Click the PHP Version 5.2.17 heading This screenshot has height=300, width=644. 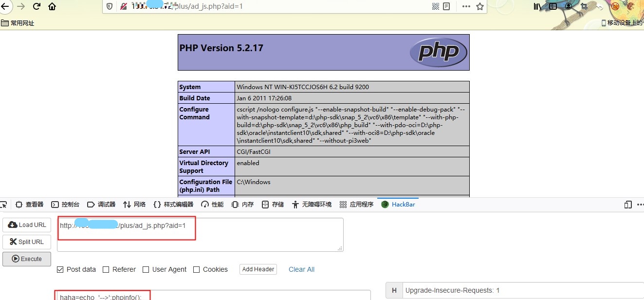coord(221,48)
